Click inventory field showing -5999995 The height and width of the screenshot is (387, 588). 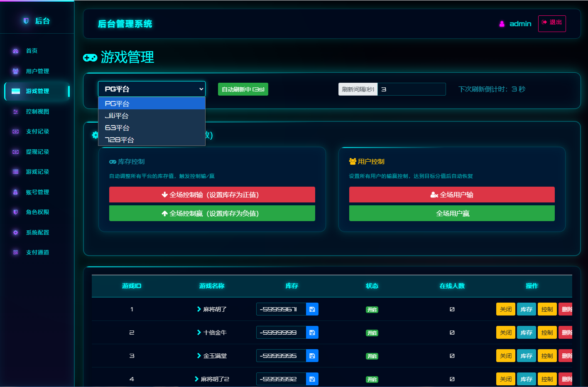tap(281, 356)
